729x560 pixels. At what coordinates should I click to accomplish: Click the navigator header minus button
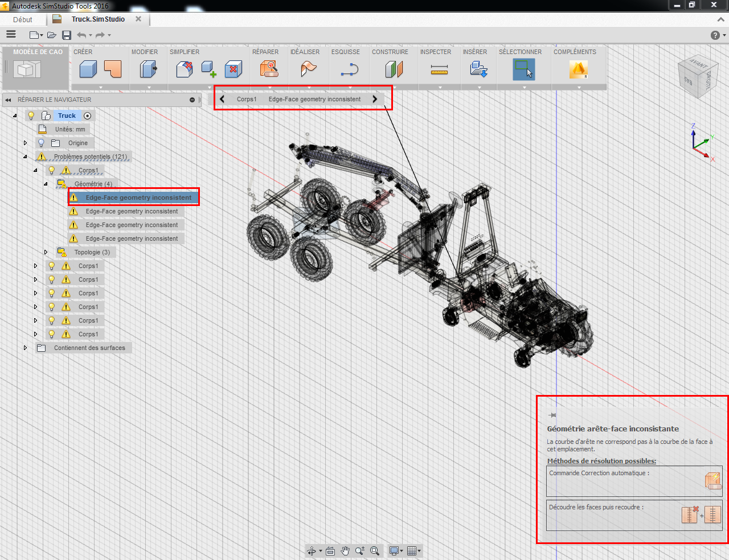click(x=193, y=100)
